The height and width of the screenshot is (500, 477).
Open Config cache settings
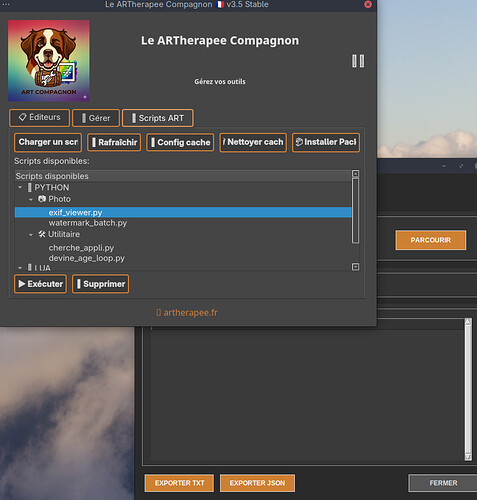pos(180,143)
